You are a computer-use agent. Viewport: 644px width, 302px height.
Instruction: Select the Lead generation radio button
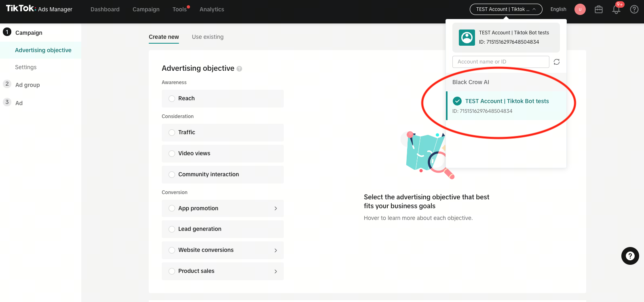[172, 229]
